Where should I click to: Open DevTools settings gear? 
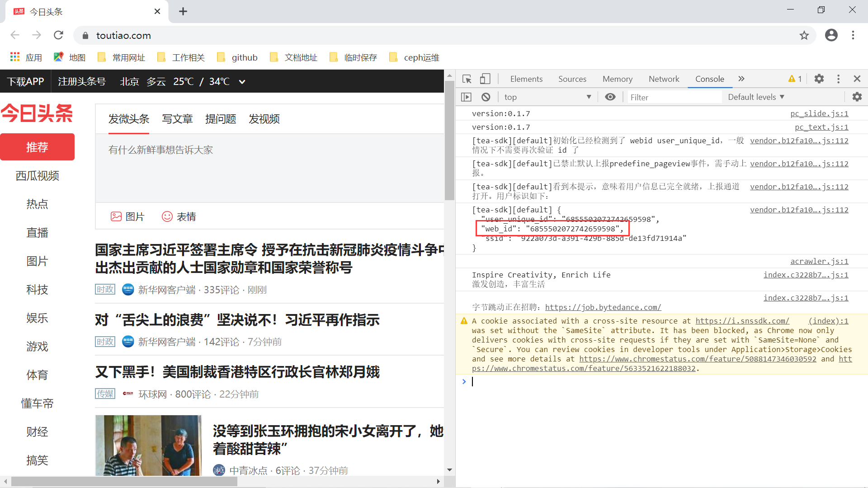pos(819,79)
